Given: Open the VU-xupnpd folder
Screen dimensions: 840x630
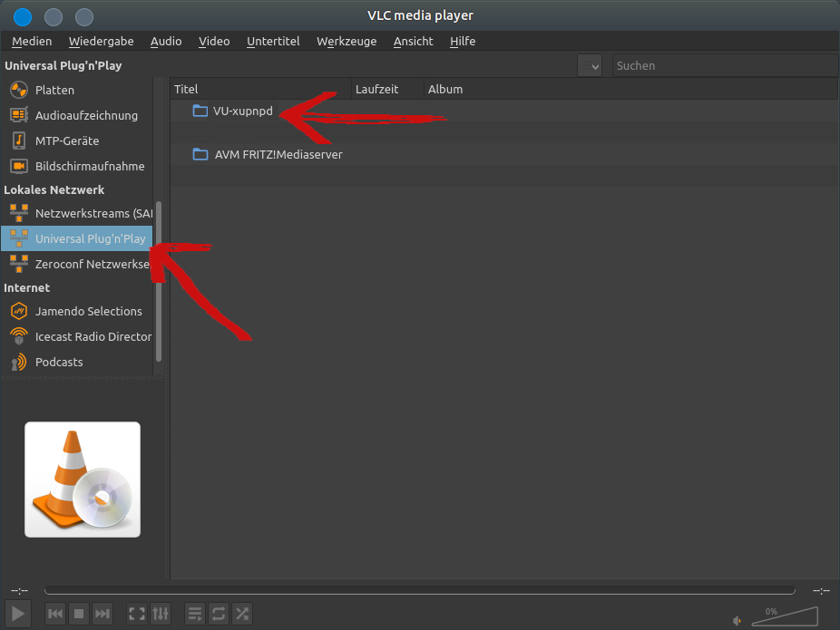Looking at the screenshot, I should 242,111.
